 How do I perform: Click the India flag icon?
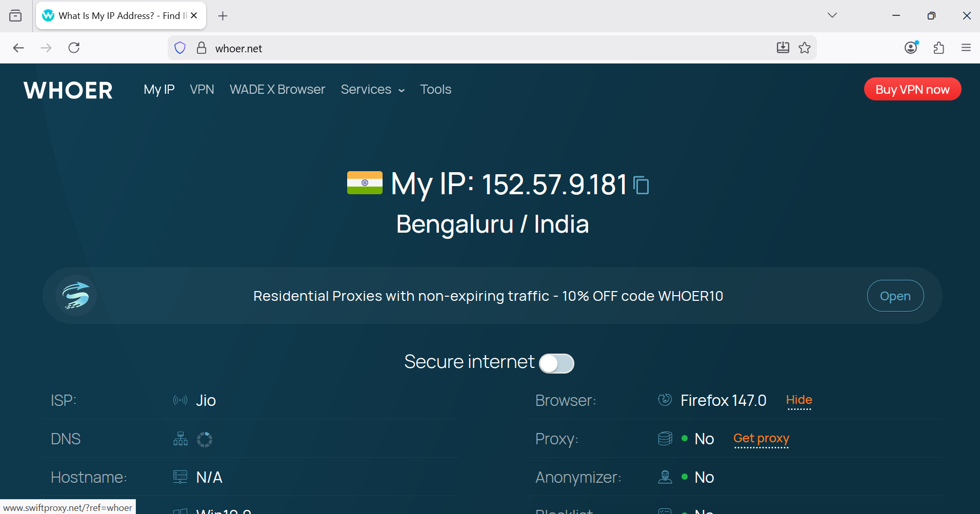[x=365, y=183]
